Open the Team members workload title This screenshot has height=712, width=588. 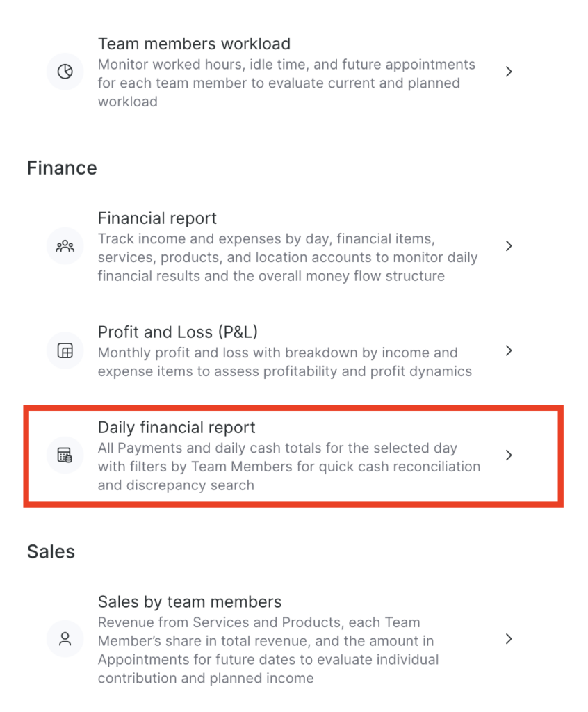pos(194,44)
